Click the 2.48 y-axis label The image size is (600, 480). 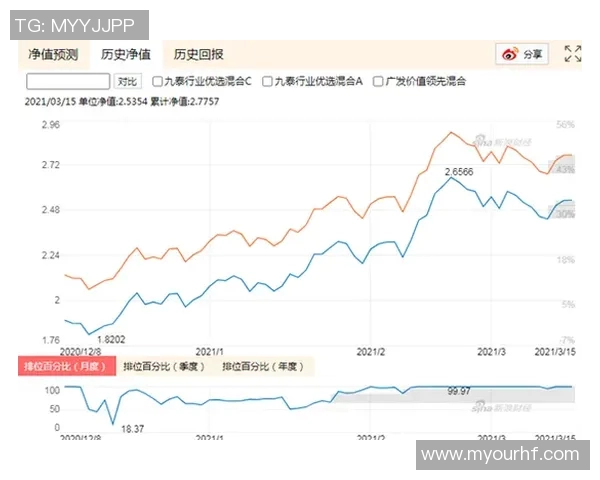point(51,210)
